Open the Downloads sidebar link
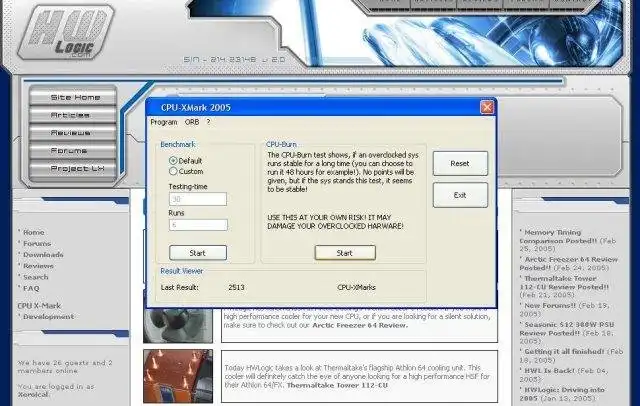 [43, 255]
